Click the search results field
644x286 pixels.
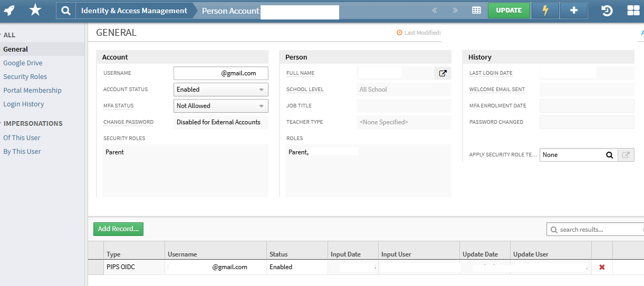pos(595,230)
